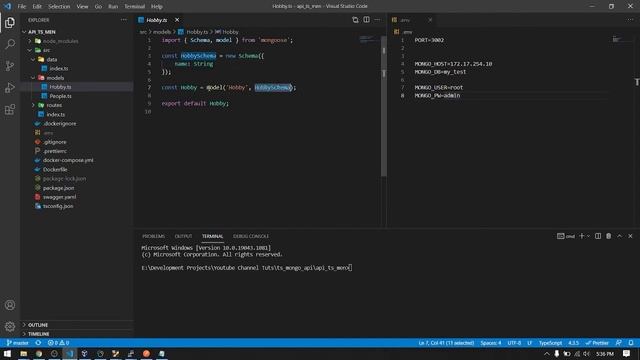Click the open changes icon in Hobby.ts editor
The image size is (640, 360).
coord(355,20)
